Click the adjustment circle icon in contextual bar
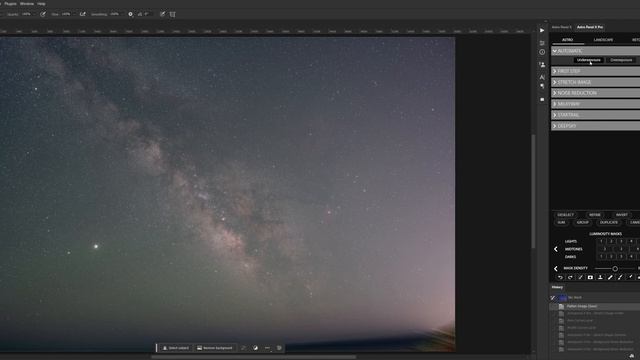Image resolution: width=640 pixels, height=360 pixels. tap(256, 348)
